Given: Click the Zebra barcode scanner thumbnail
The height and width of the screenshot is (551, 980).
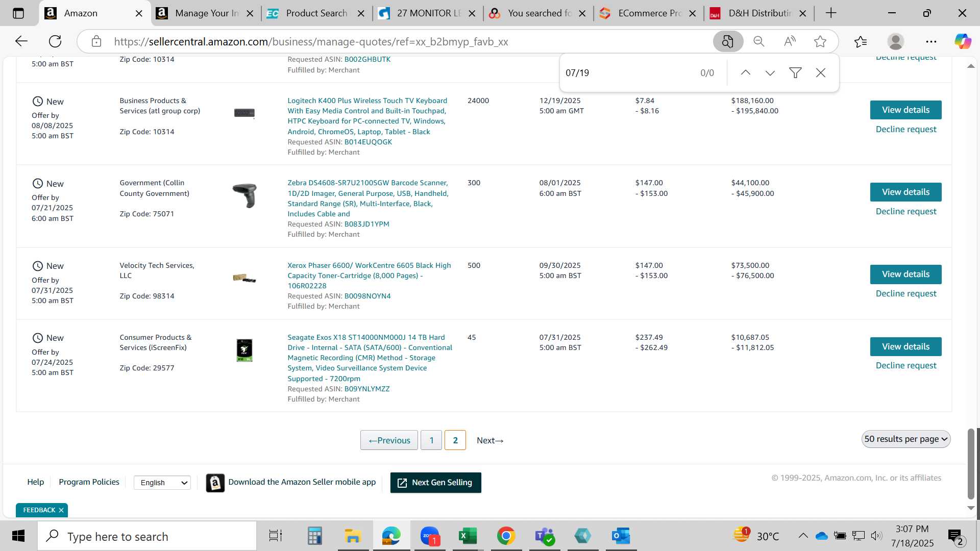Looking at the screenshot, I should (244, 195).
